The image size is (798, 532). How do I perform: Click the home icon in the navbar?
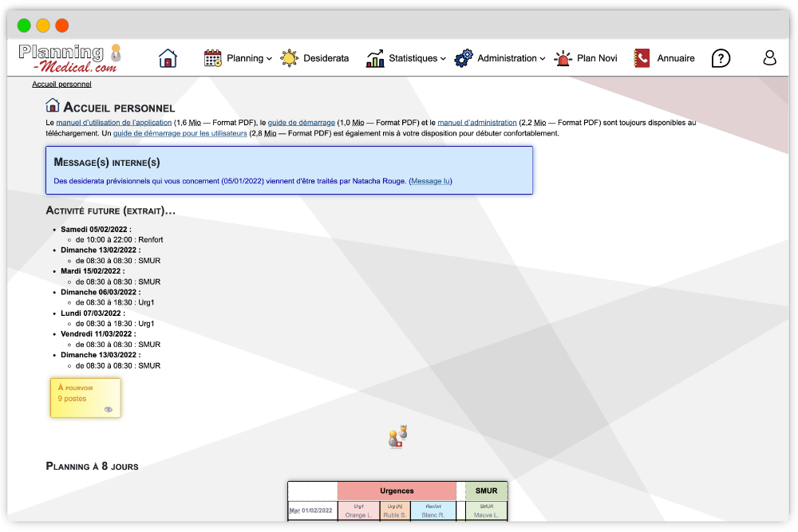click(168, 58)
